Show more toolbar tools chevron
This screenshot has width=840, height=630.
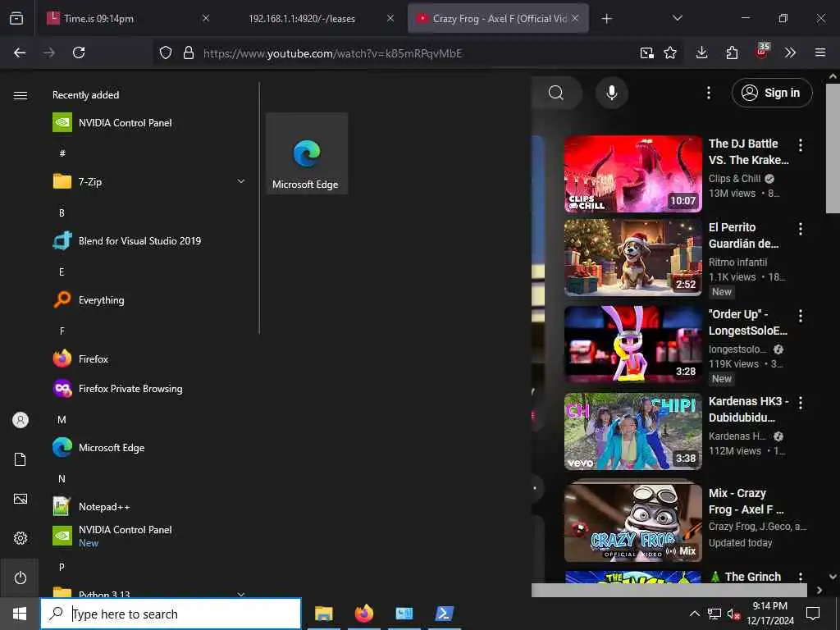click(790, 52)
